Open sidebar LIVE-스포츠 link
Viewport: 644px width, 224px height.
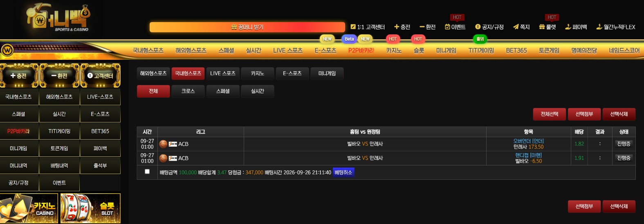(x=100, y=97)
